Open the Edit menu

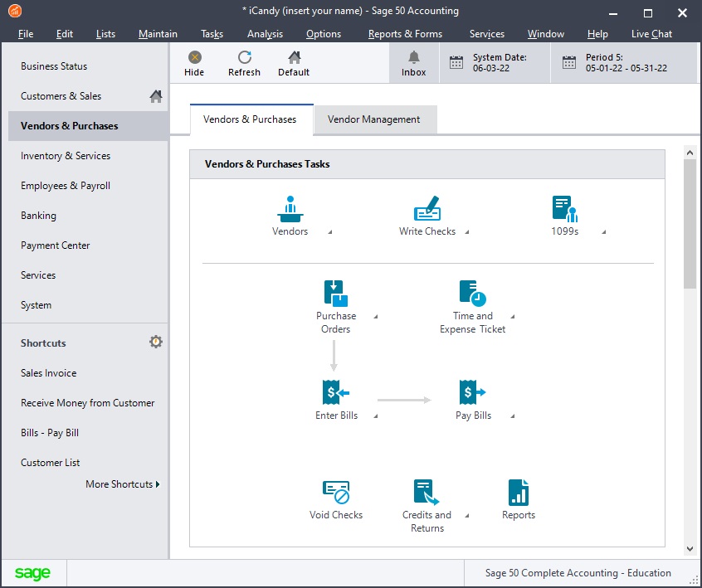[x=65, y=34]
